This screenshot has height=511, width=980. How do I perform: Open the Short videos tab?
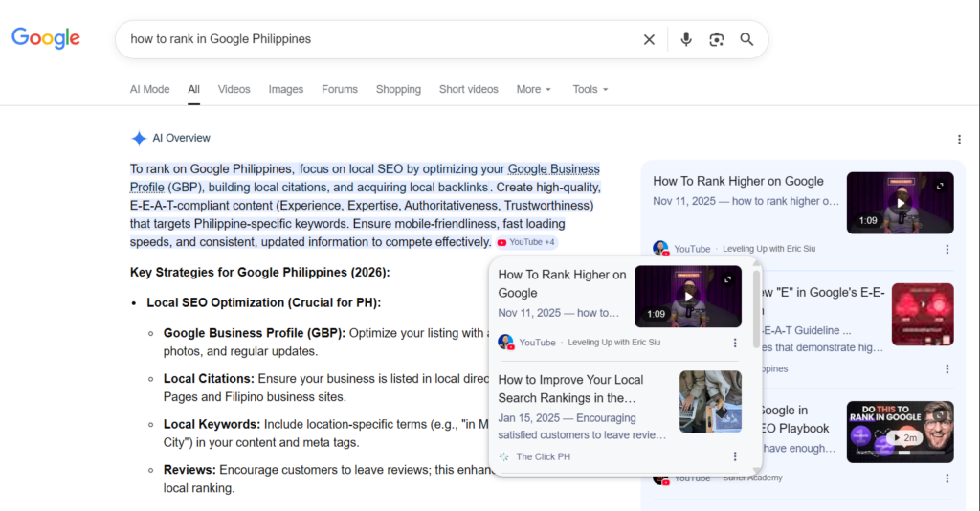click(468, 89)
